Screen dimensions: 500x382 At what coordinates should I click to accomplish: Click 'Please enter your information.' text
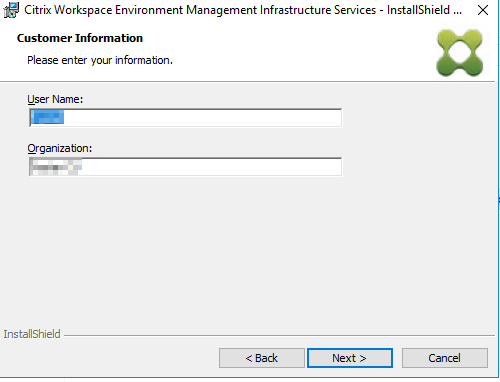coord(100,60)
